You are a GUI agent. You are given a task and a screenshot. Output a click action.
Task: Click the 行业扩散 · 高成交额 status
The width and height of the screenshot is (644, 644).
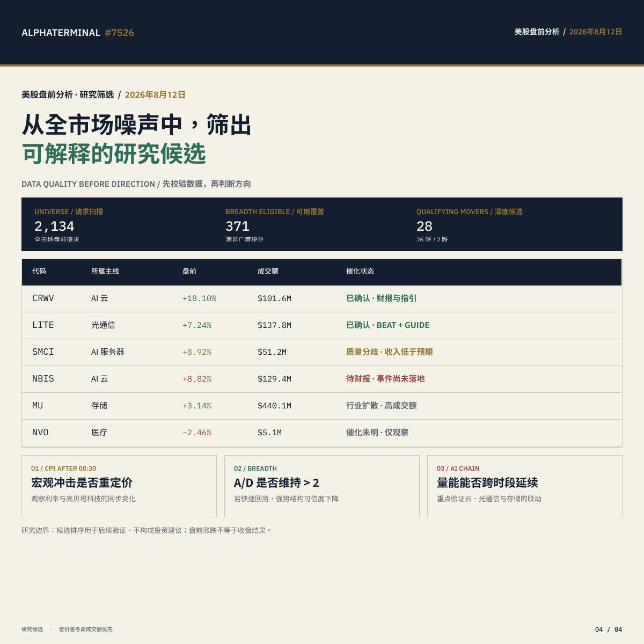point(382,406)
